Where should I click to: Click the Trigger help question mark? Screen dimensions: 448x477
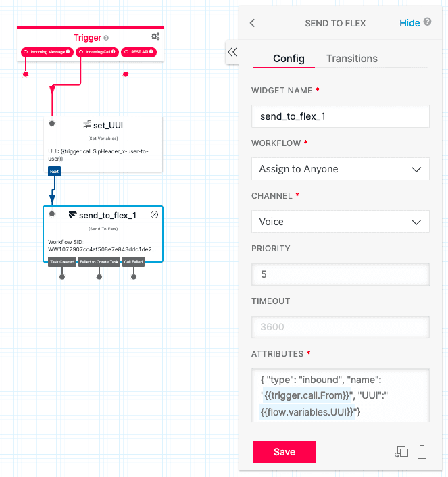[106, 38]
